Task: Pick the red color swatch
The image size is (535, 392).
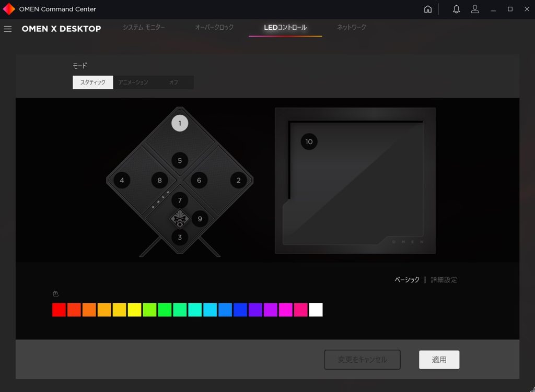Action: (x=59, y=310)
